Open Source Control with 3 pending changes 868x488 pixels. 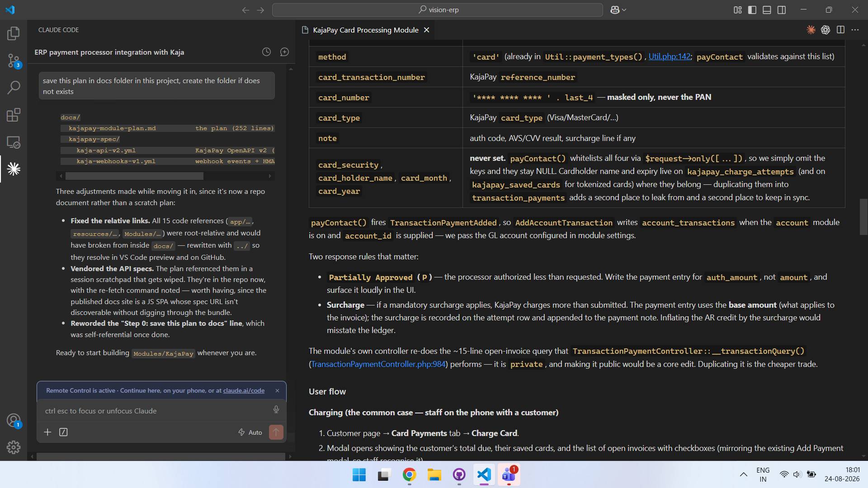14,61
